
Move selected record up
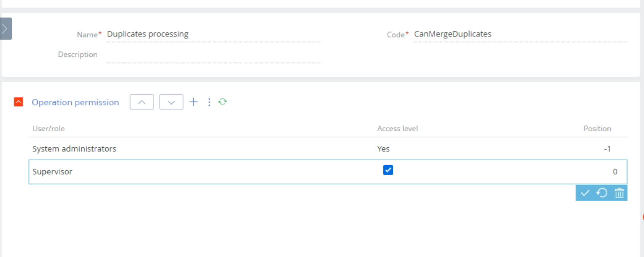[142, 102]
